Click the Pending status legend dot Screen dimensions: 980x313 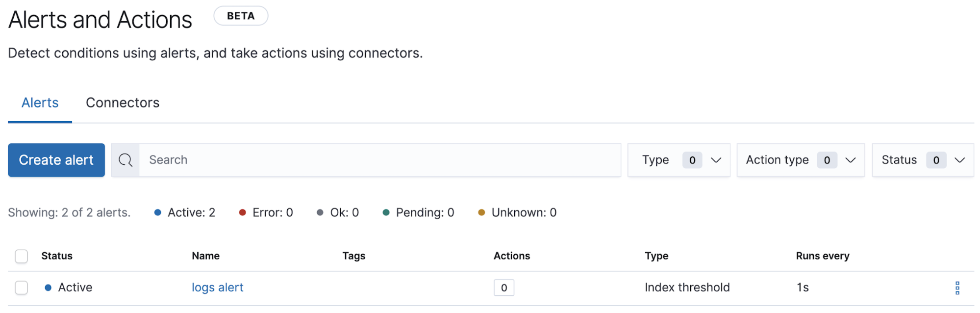click(386, 212)
